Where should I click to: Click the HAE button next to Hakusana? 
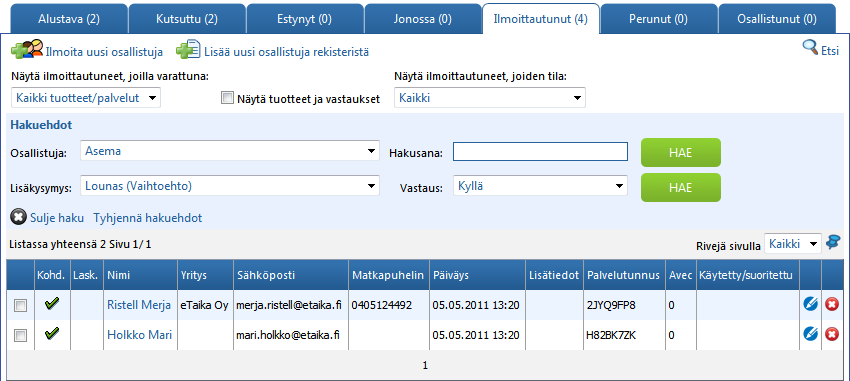point(681,152)
